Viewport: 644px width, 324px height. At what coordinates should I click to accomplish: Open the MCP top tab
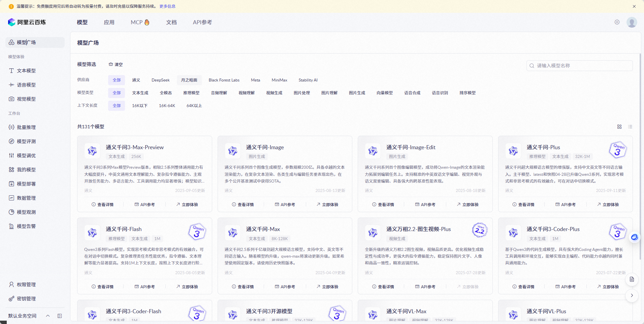point(140,22)
